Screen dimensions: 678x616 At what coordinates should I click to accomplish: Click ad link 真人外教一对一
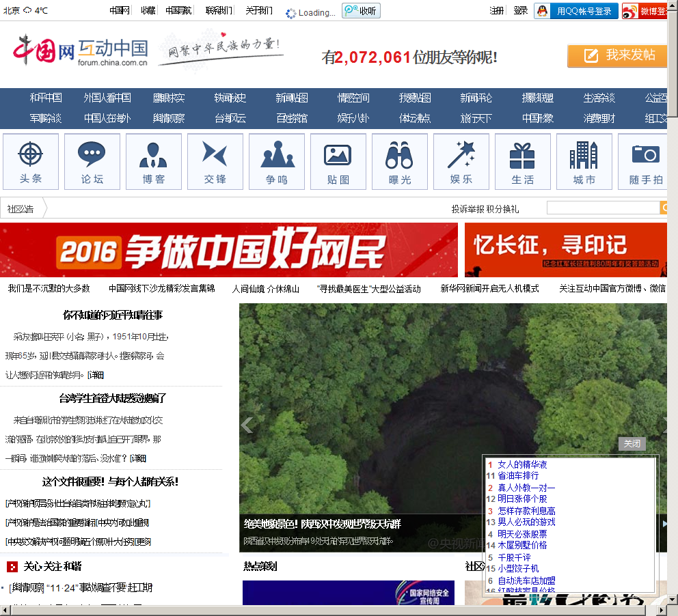pyautogui.click(x=526, y=488)
